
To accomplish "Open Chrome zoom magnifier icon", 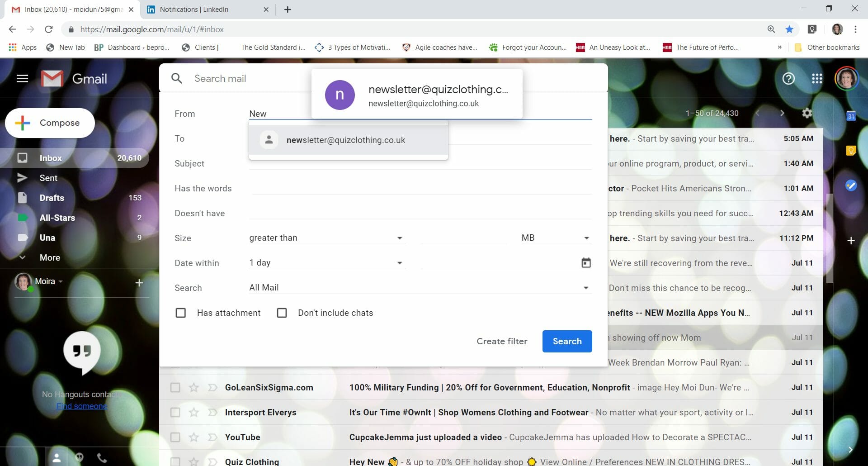I will [x=771, y=29].
